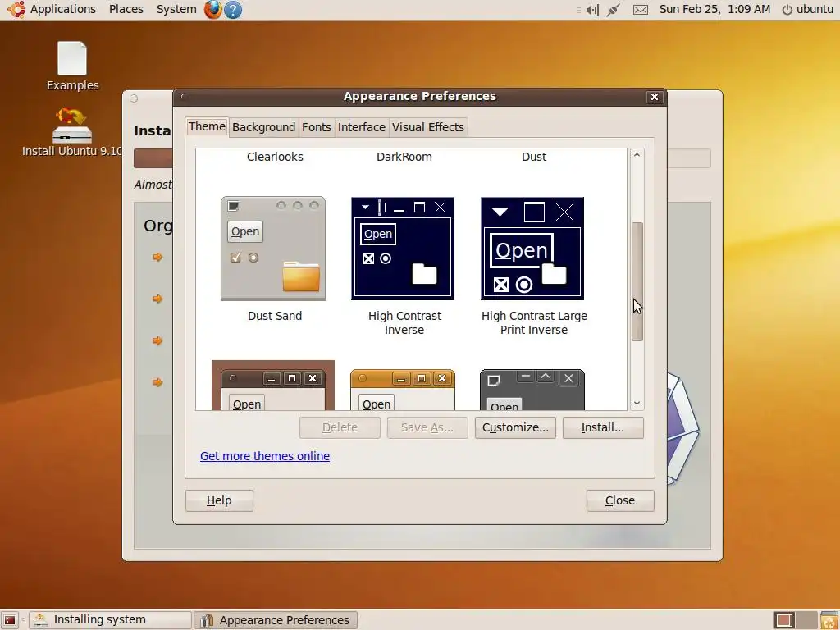
Task: Launch the Install Ubuntu 9.10 desktop icon
Action: pyautogui.click(x=72, y=132)
